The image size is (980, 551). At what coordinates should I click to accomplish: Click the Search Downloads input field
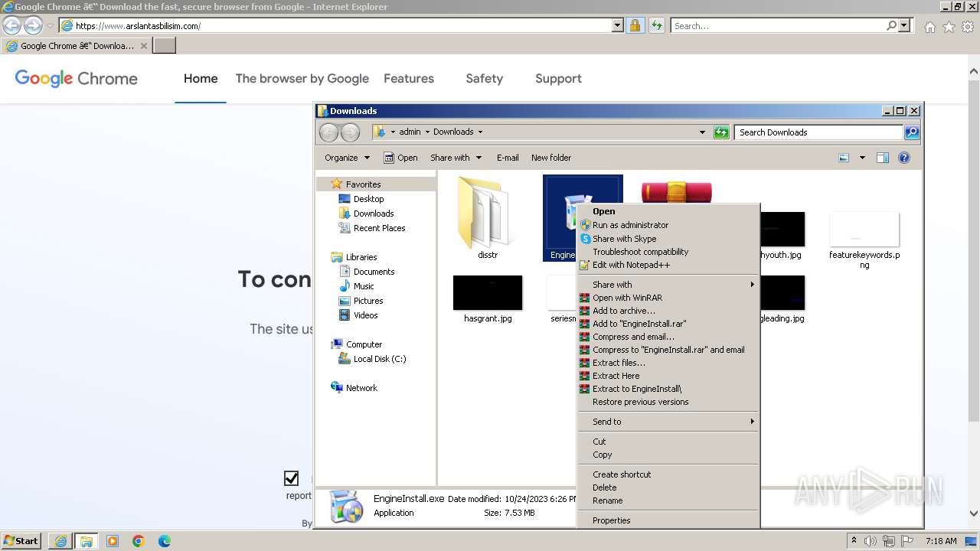818,132
